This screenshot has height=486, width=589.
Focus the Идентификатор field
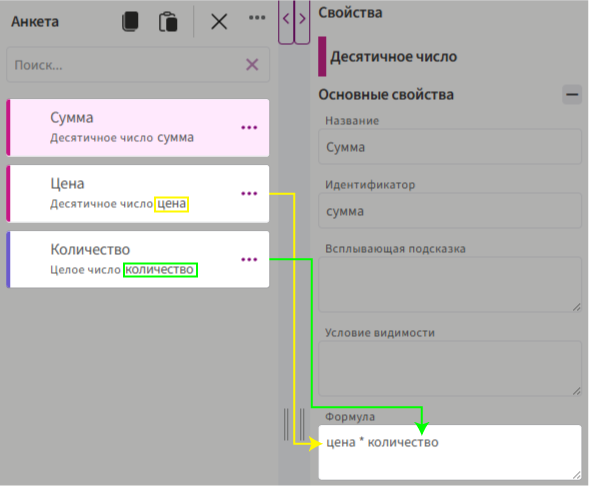point(450,211)
